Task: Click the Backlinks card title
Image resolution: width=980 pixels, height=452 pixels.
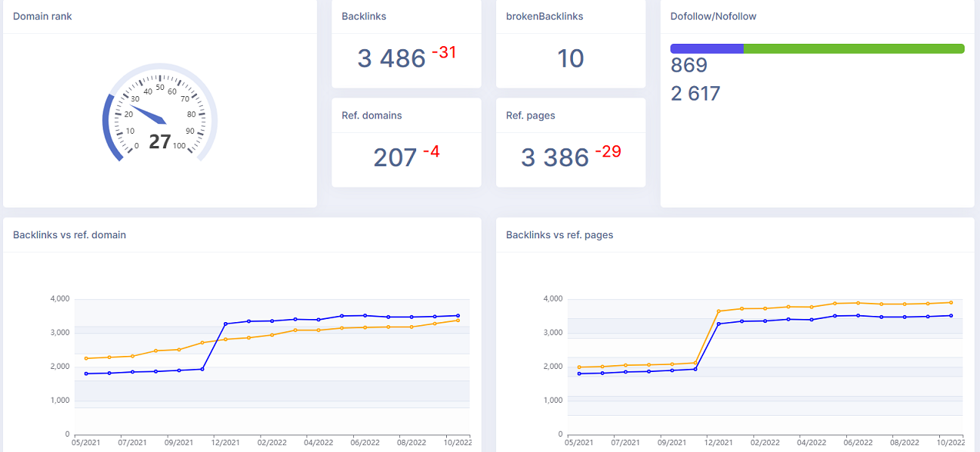Action: pos(364,16)
